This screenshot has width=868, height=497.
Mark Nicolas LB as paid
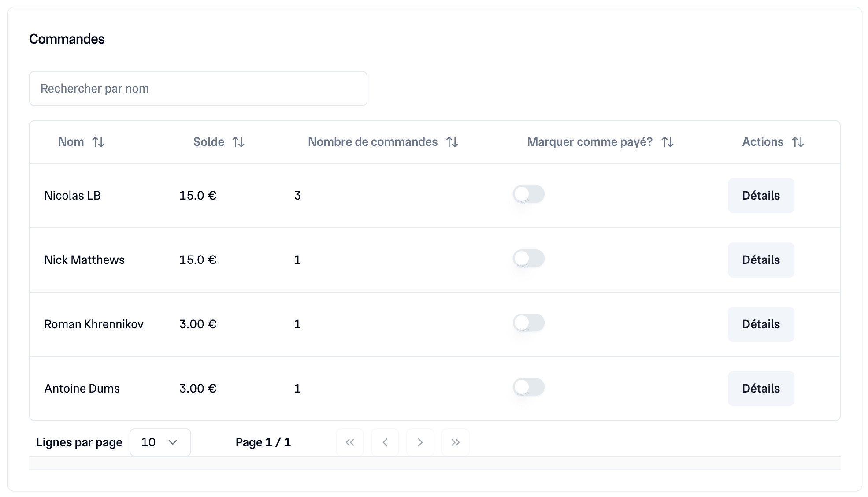(x=528, y=194)
